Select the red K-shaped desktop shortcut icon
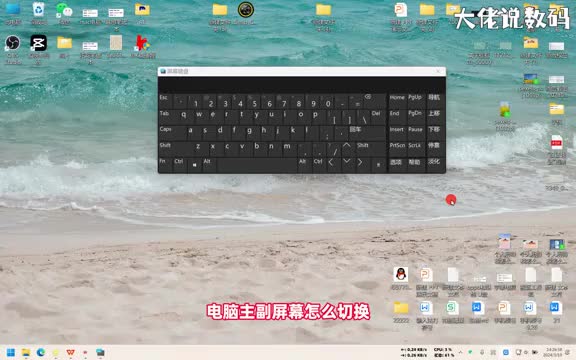The image size is (576, 360). (143, 47)
